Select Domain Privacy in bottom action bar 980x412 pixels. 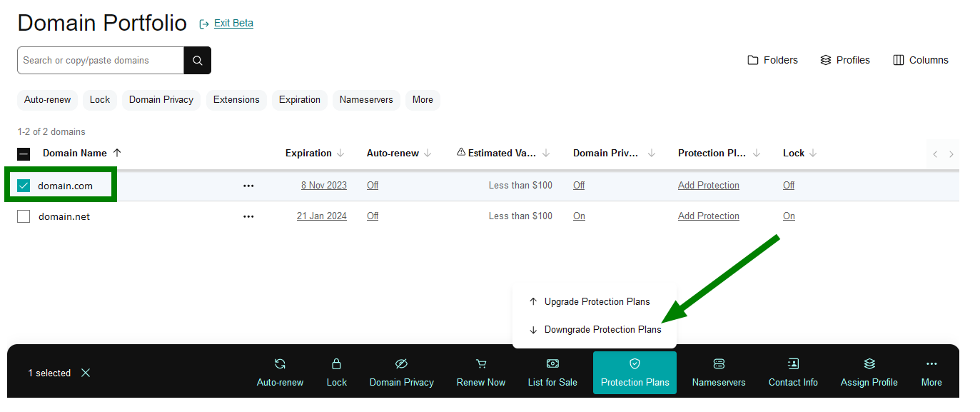[x=401, y=372]
